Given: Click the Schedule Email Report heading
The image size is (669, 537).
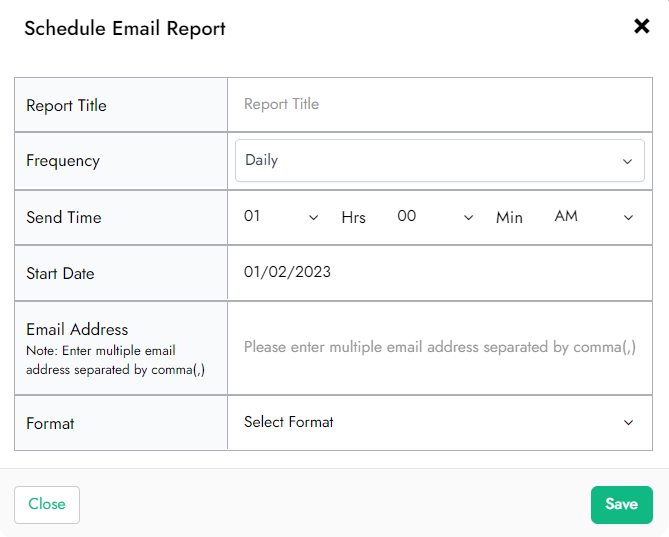Looking at the screenshot, I should pyautogui.click(x=125, y=28).
